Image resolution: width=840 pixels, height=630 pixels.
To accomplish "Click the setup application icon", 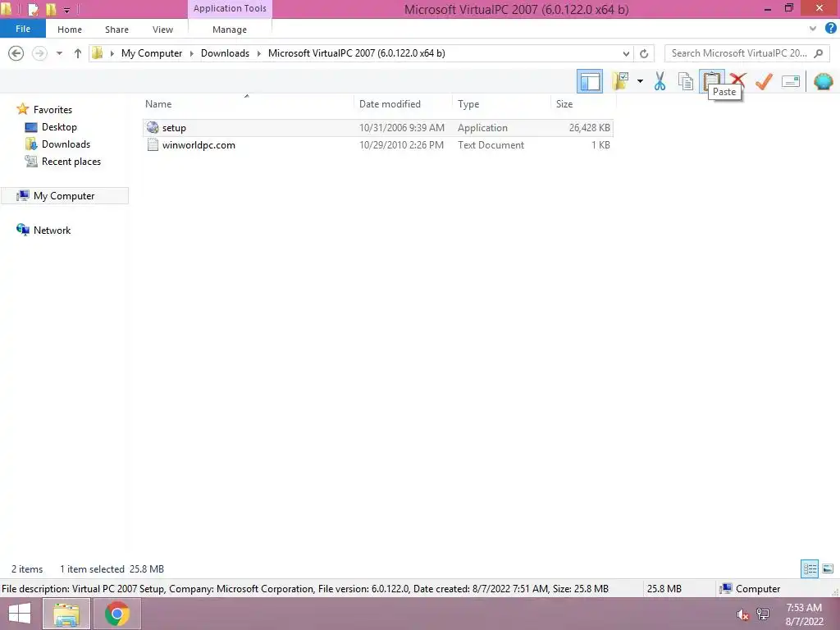I will (153, 127).
